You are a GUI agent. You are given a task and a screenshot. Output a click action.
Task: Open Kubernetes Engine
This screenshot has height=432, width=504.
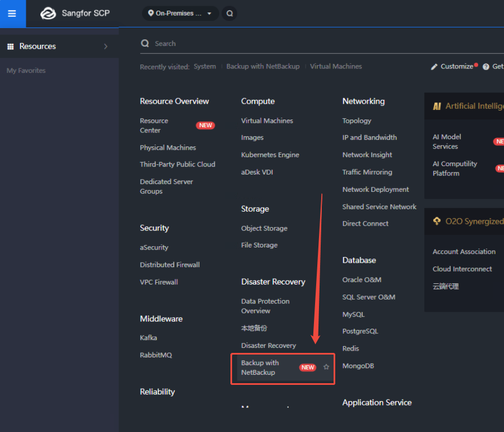coord(270,155)
